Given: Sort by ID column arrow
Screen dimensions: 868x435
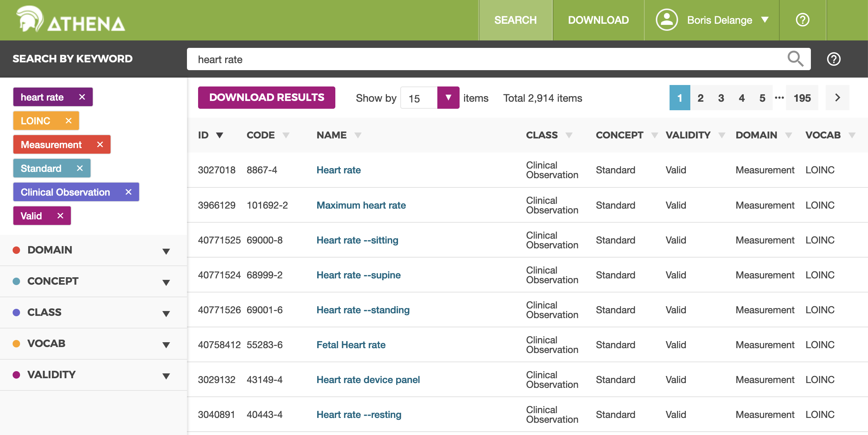Looking at the screenshot, I should point(220,135).
